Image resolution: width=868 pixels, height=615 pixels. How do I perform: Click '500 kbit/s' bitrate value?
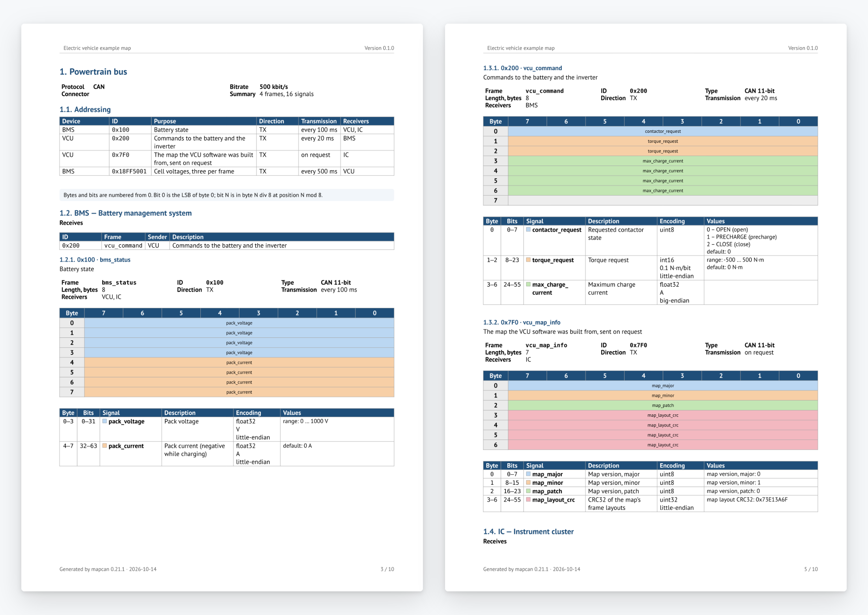pos(274,87)
